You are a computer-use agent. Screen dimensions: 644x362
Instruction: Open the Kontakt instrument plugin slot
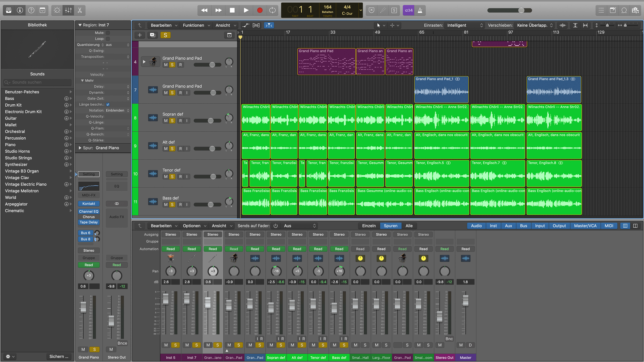(89, 204)
